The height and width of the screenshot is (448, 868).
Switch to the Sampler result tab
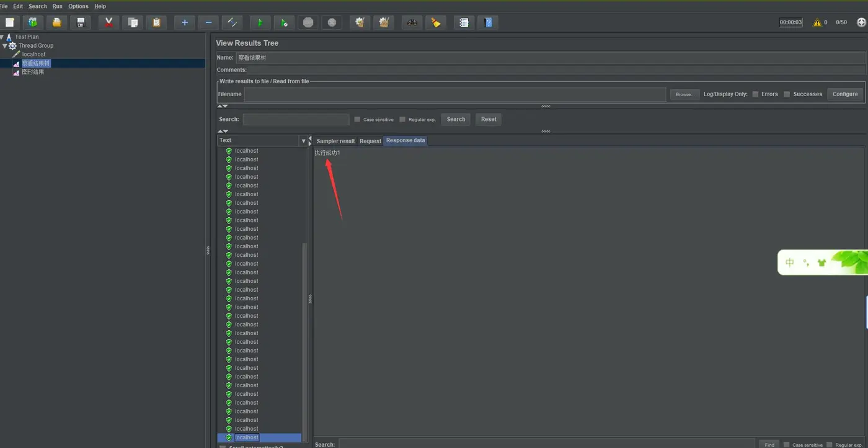335,141
